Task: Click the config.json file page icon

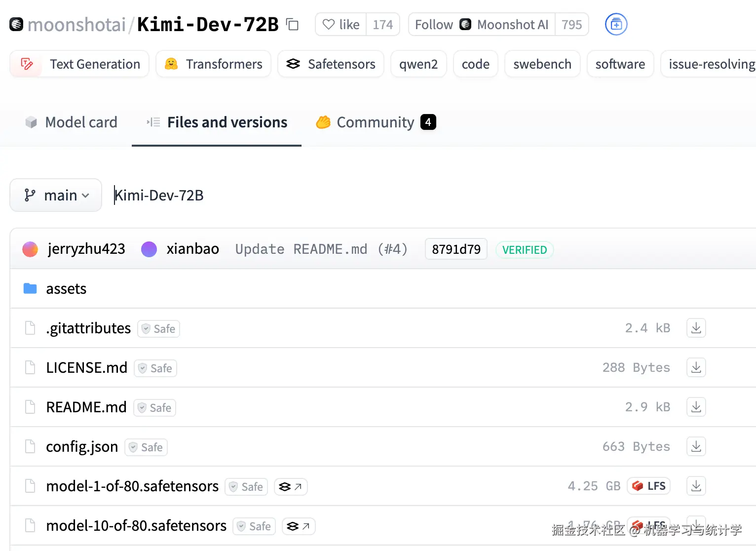Action: click(30, 446)
